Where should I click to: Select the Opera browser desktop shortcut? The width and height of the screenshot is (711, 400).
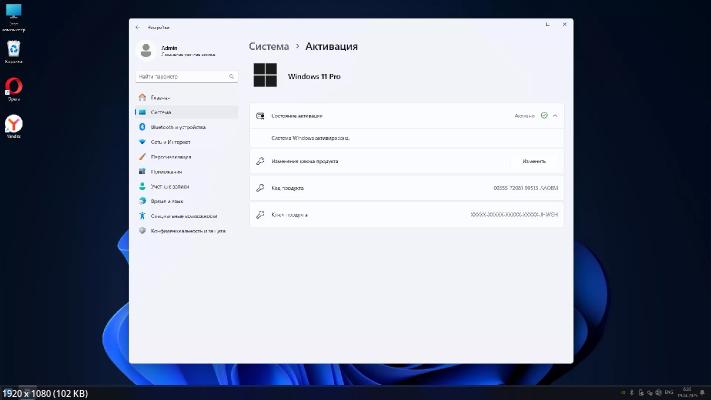point(14,89)
